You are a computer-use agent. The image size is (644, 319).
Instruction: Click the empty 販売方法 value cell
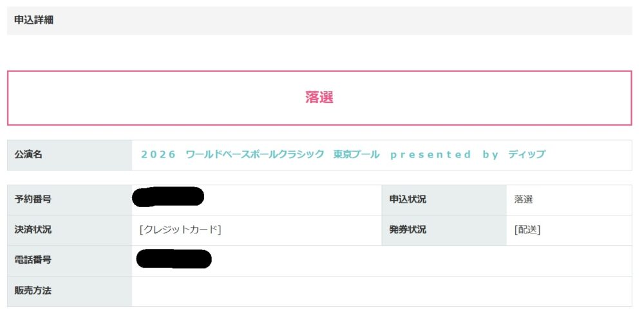pyautogui.click(x=380, y=291)
